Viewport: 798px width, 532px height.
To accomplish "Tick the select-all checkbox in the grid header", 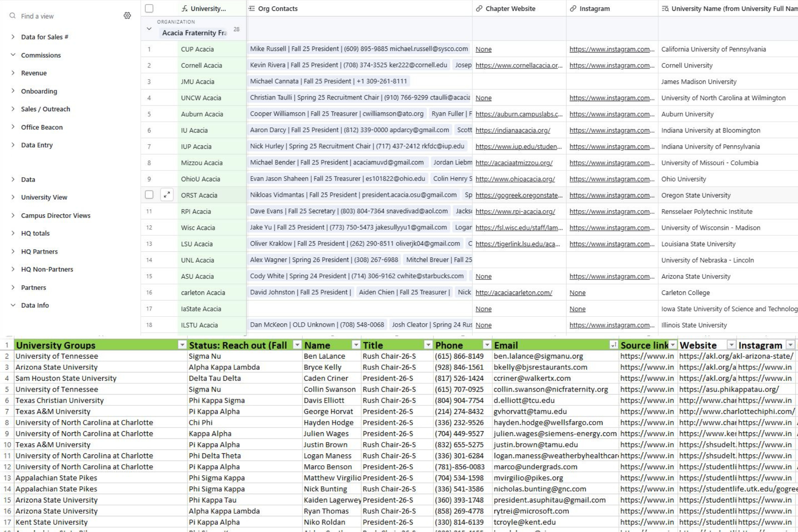I will click(x=149, y=8).
